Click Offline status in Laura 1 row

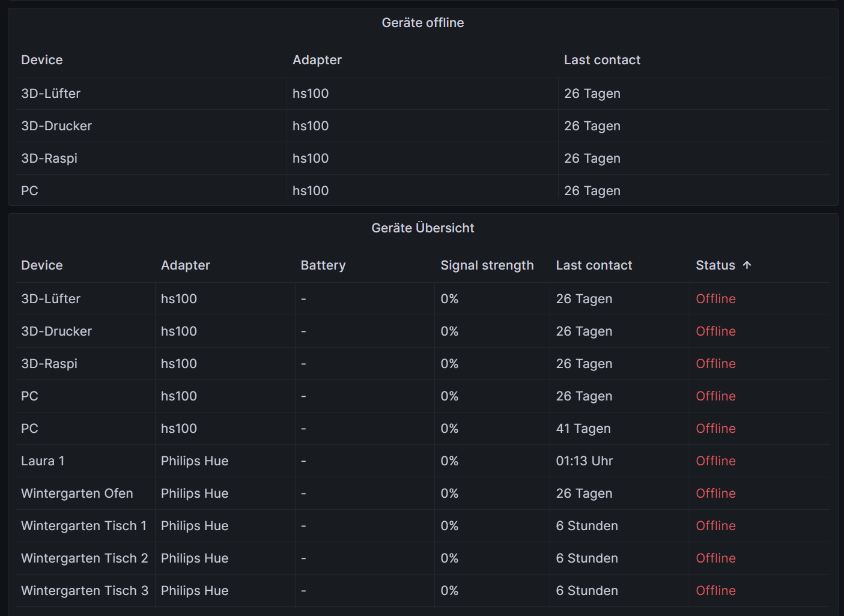(x=715, y=461)
